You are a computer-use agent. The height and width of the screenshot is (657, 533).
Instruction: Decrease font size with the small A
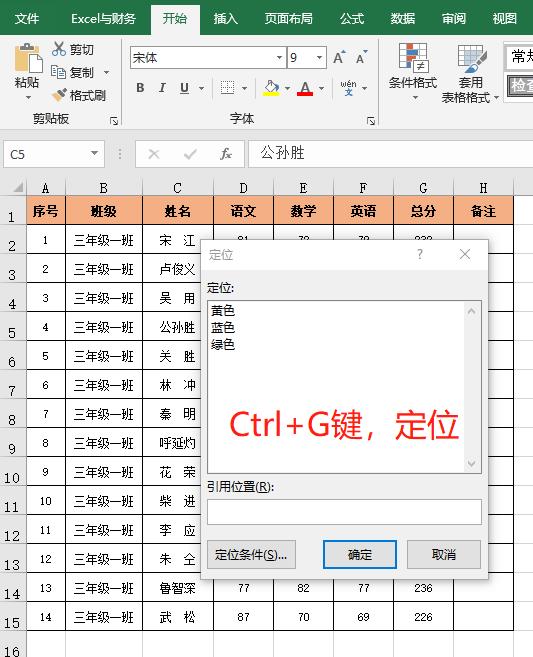point(362,57)
